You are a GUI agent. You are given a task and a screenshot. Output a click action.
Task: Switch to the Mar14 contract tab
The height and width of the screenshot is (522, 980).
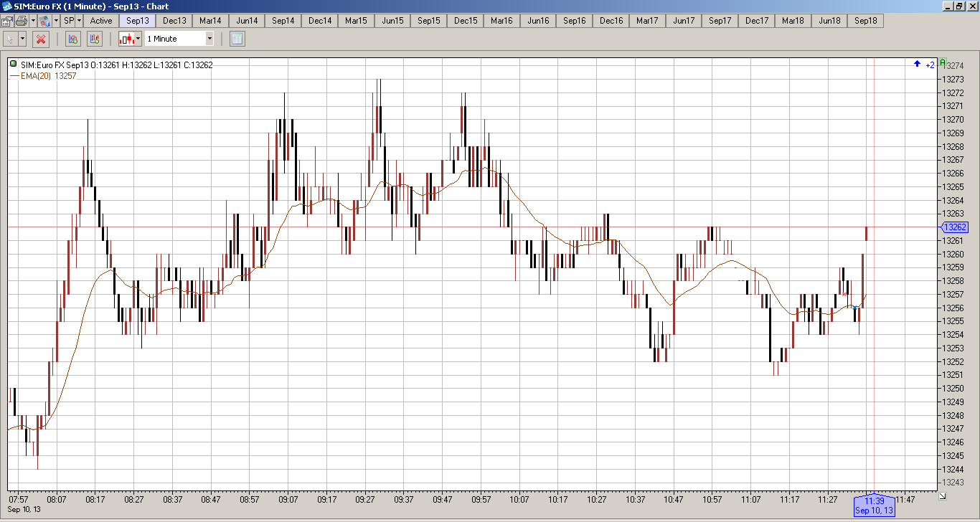211,21
